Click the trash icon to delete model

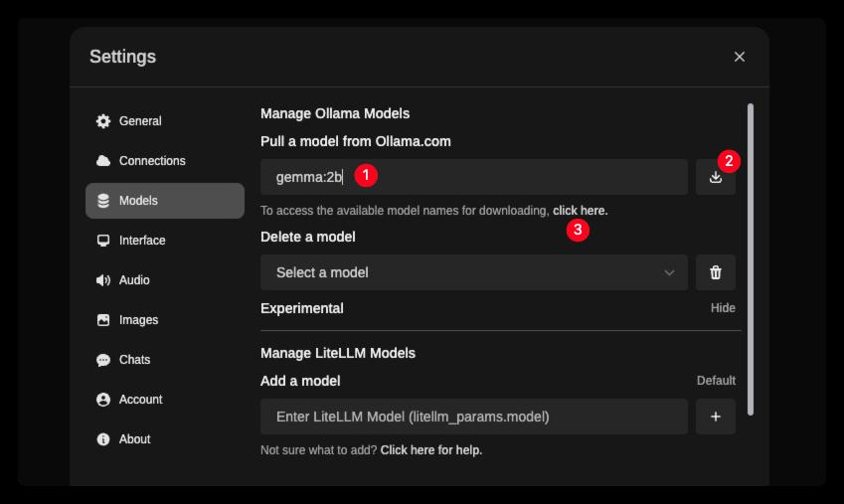(x=716, y=272)
